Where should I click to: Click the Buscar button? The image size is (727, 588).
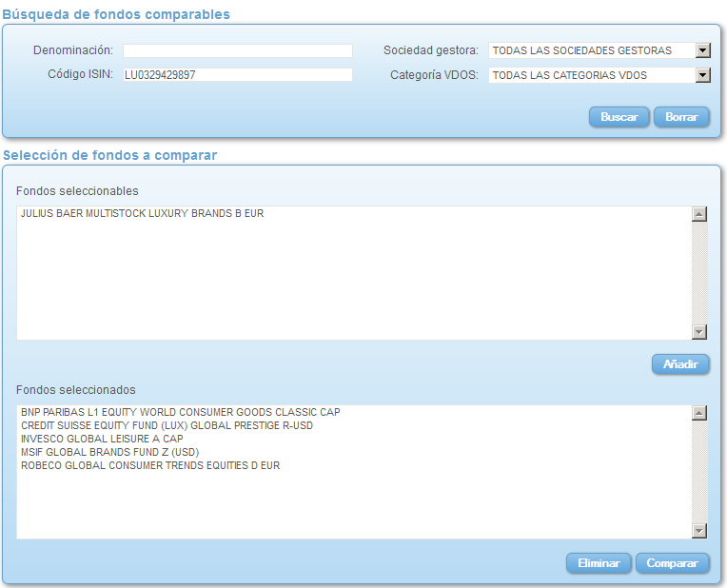click(x=619, y=117)
